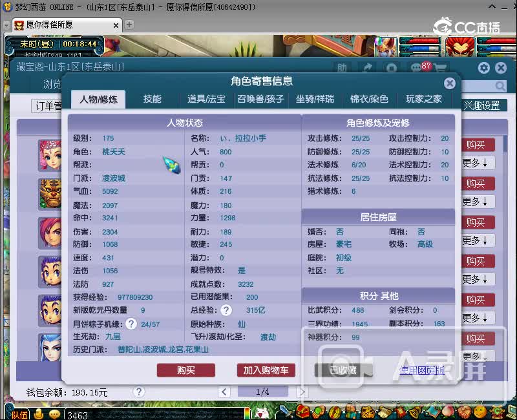Open the shopping cart icon in the header

[441, 67]
